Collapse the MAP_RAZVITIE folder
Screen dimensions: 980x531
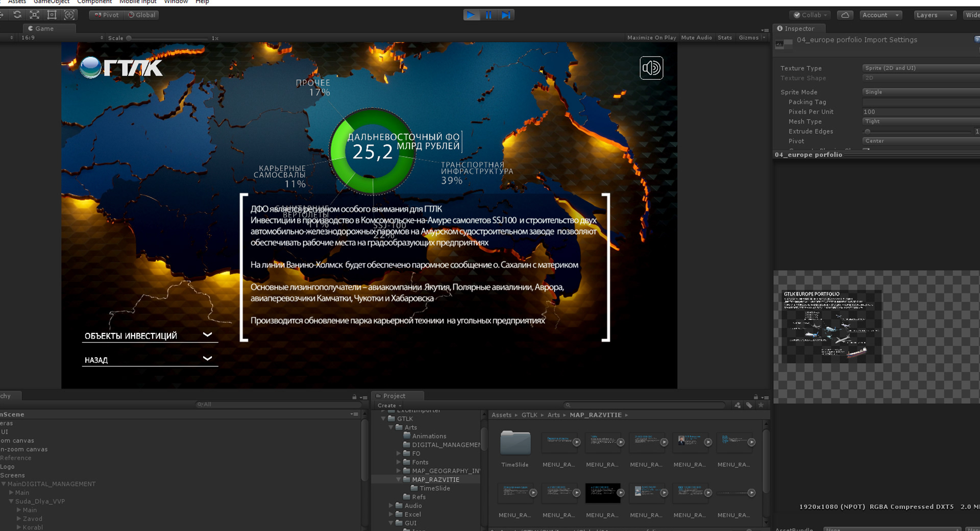pyautogui.click(x=399, y=479)
